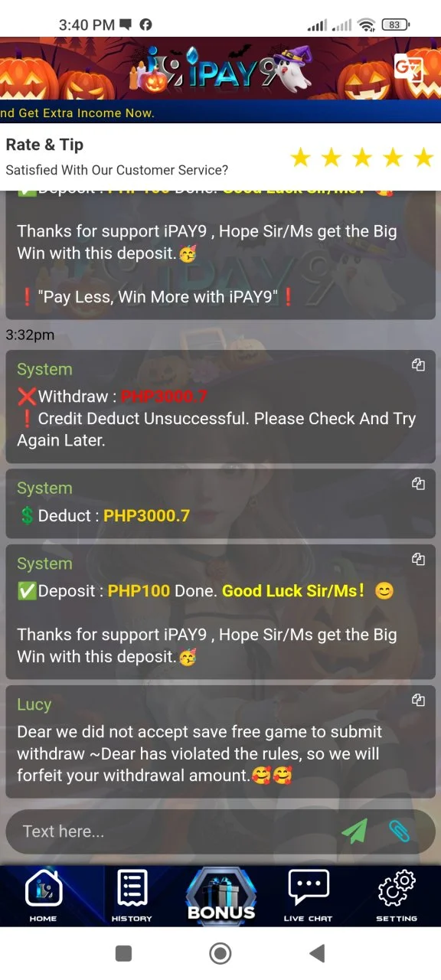Tap the send paper plane icon
This screenshot has width=441, height=980.
[x=354, y=831]
